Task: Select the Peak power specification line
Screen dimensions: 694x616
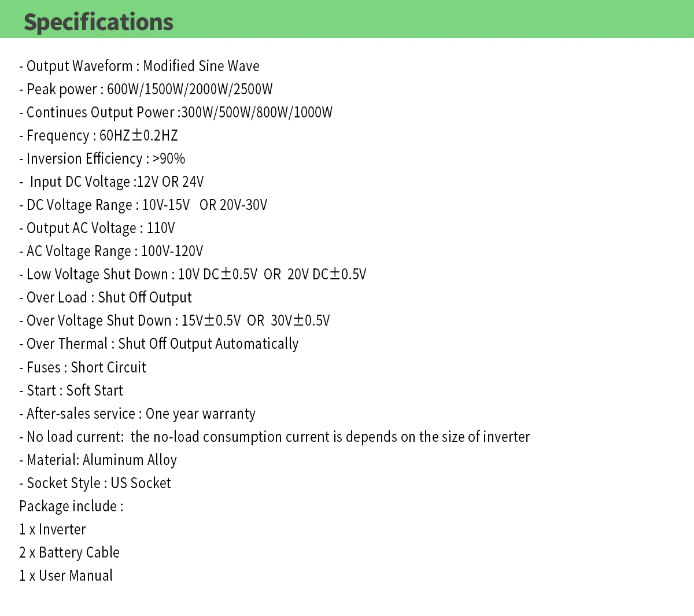Action: pos(146,89)
